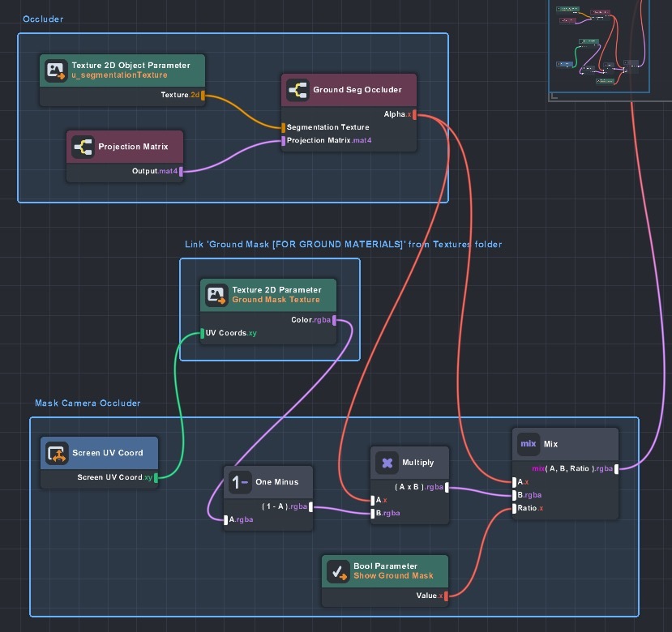Click the One Minus node icon

pos(240,482)
